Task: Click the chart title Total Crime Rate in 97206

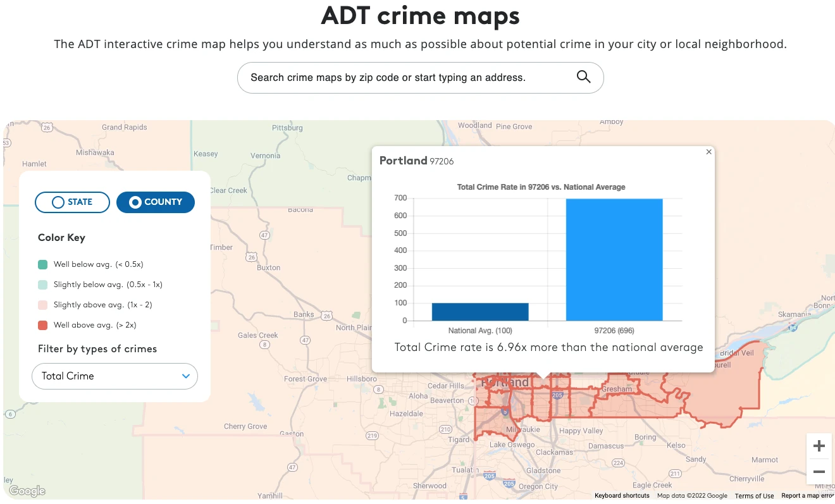Action: [541, 187]
